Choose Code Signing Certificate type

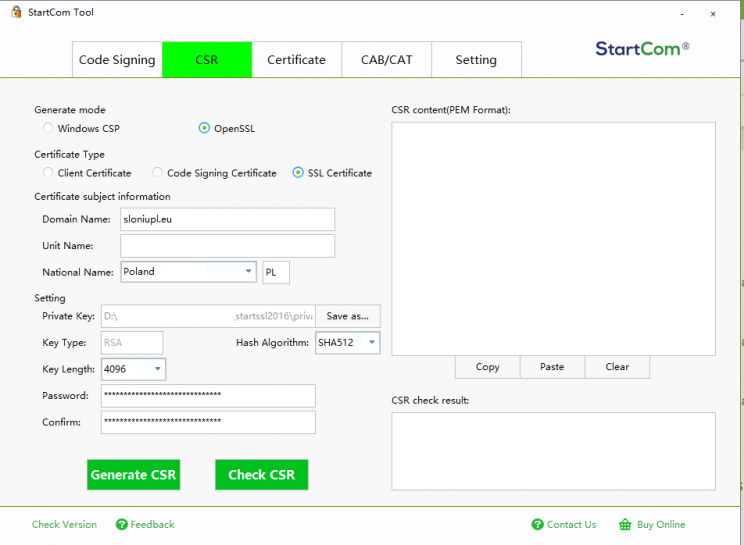pos(157,173)
